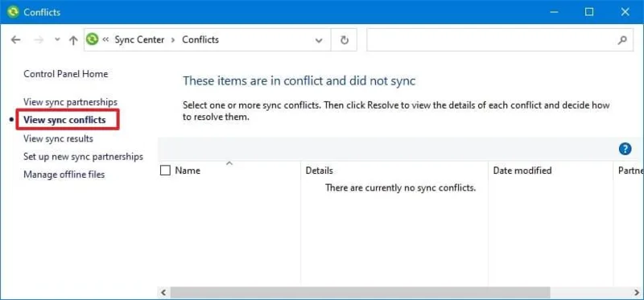Click the Conflicts breadcrumb segment
Image resolution: width=644 pixels, height=300 pixels.
point(200,39)
